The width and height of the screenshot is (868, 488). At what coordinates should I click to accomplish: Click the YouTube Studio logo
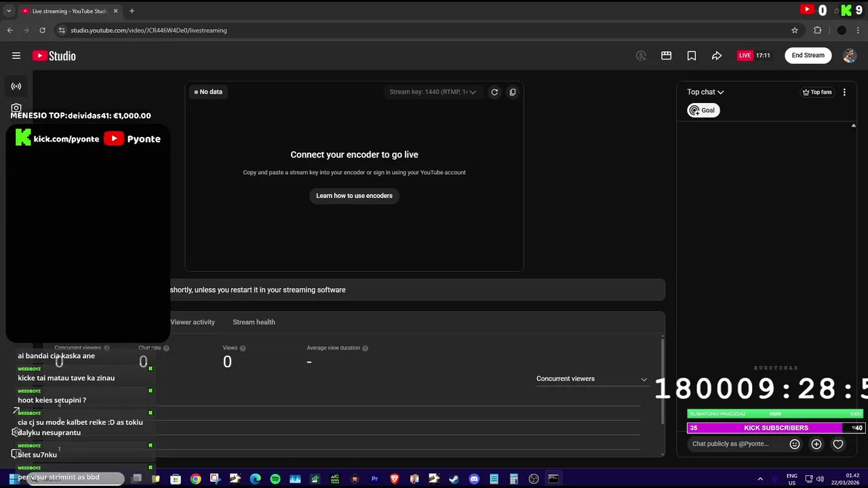[x=54, y=56]
